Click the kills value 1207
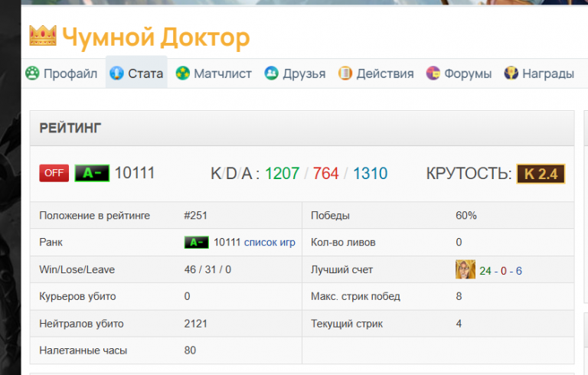Viewport: 588px width, 375px height. pyautogui.click(x=283, y=174)
